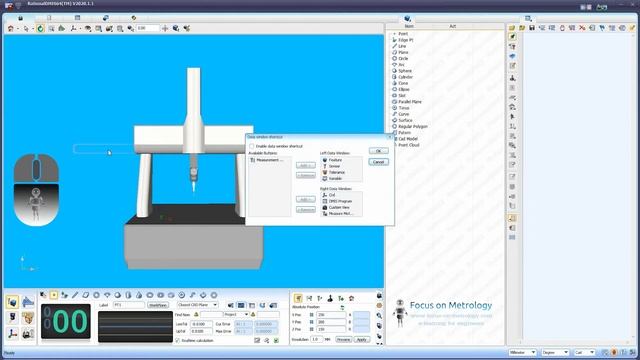The height and width of the screenshot is (360, 640).
Task: Open the Closest CRD Plane dropdown
Action: [198, 305]
